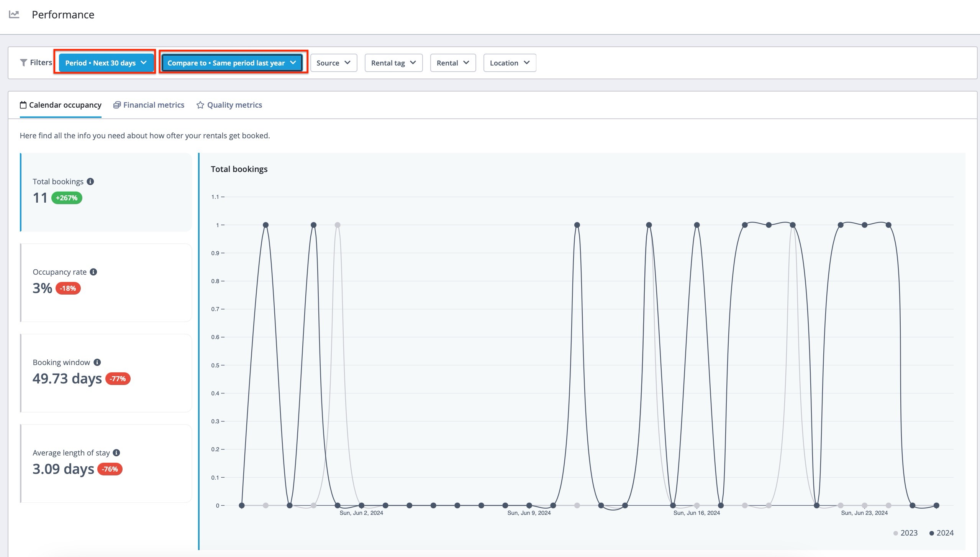
Task: Open the Location filter dropdown
Action: pos(509,63)
